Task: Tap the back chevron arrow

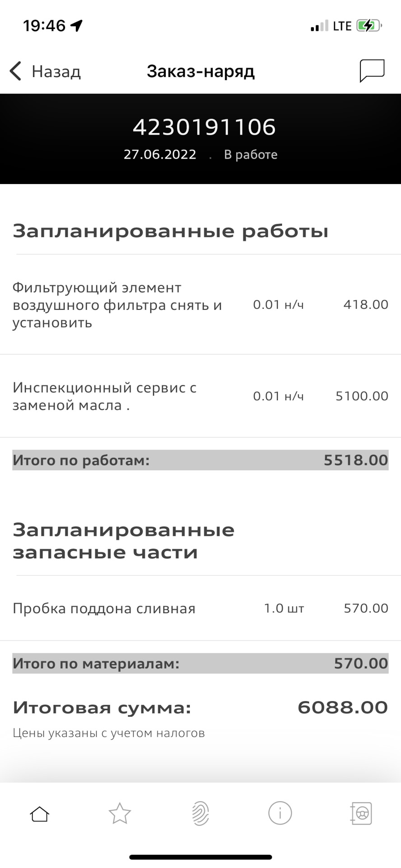Action: [x=16, y=71]
